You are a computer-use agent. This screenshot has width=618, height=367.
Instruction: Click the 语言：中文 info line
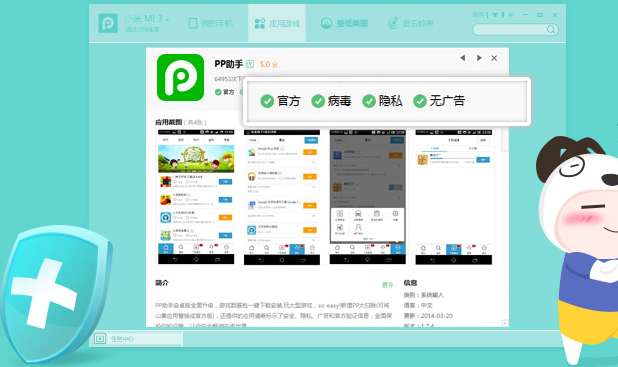click(x=418, y=305)
